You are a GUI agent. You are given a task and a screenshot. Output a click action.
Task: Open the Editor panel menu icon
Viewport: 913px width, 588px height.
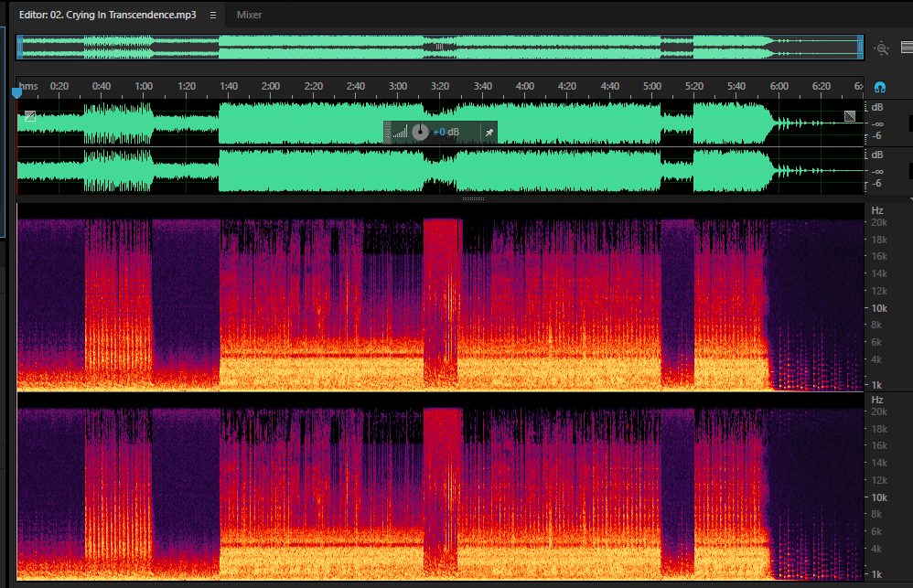click(x=213, y=16)
